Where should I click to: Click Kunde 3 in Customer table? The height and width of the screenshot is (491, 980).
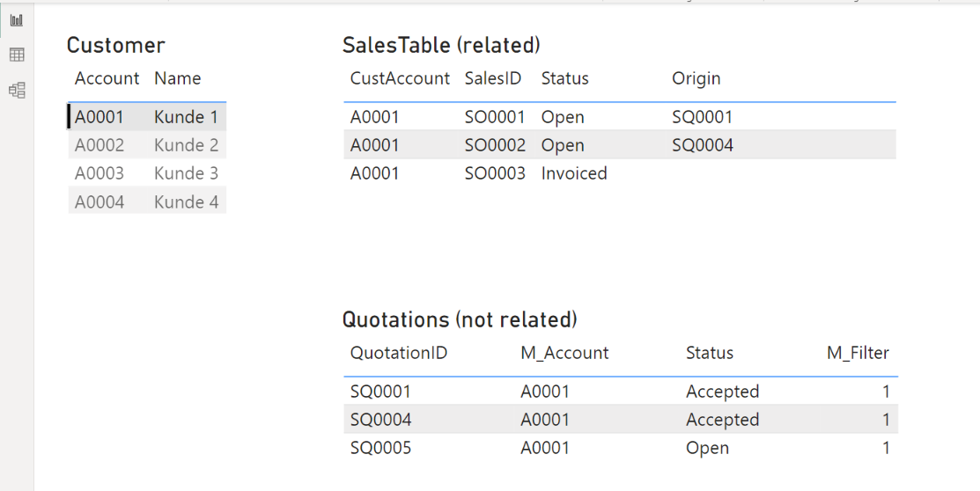[186, 173]
